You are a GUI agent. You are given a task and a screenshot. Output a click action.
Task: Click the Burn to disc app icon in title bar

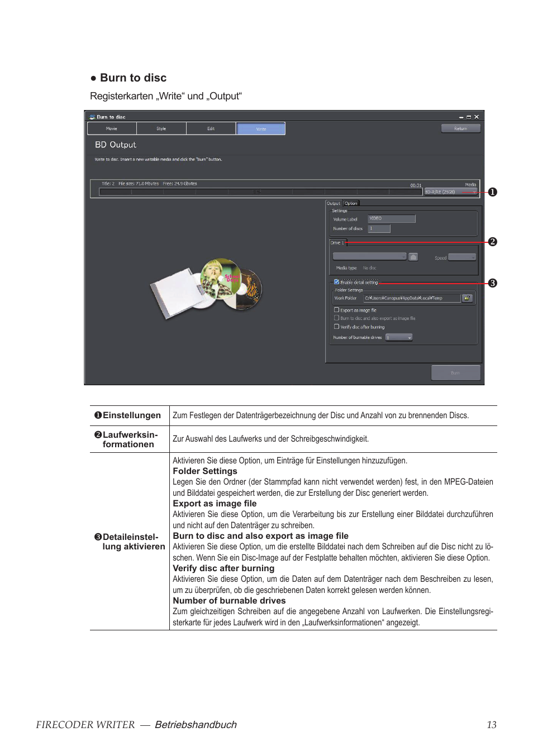92,117
